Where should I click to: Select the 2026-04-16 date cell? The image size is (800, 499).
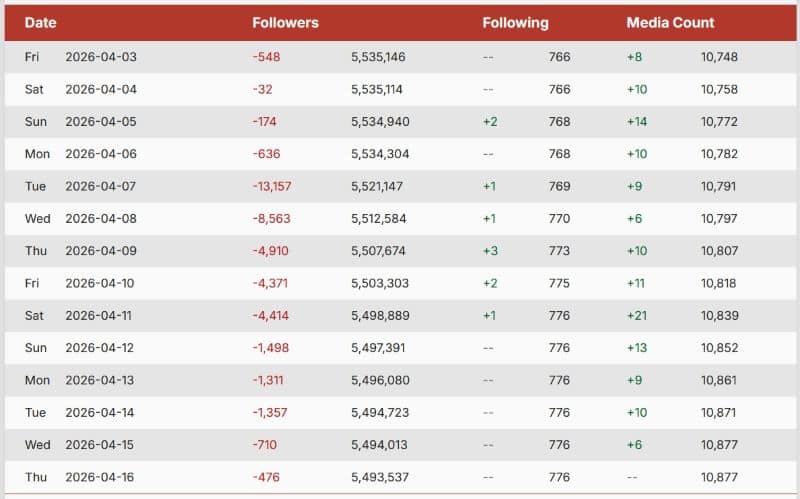point(100,477)
